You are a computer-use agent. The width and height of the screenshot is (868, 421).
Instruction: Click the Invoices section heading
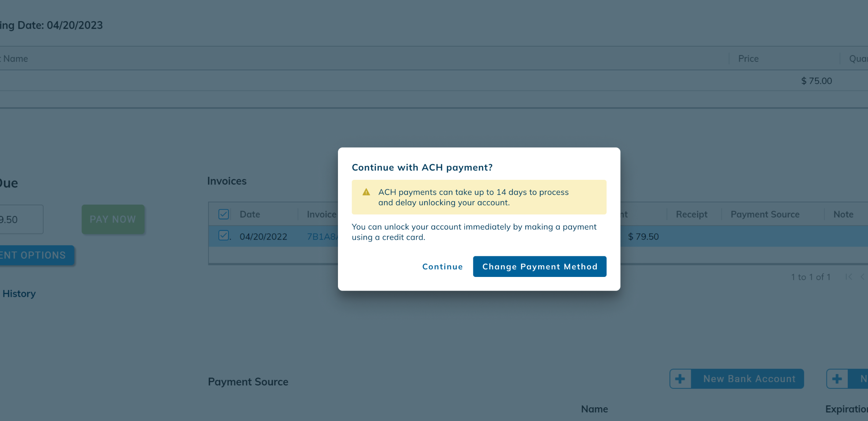pos(227,181)
